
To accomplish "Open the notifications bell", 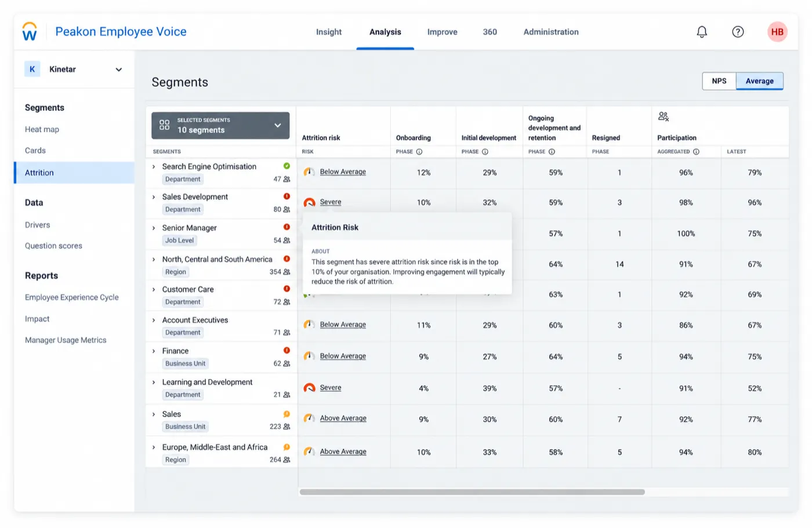I will (x=702, y=32).
